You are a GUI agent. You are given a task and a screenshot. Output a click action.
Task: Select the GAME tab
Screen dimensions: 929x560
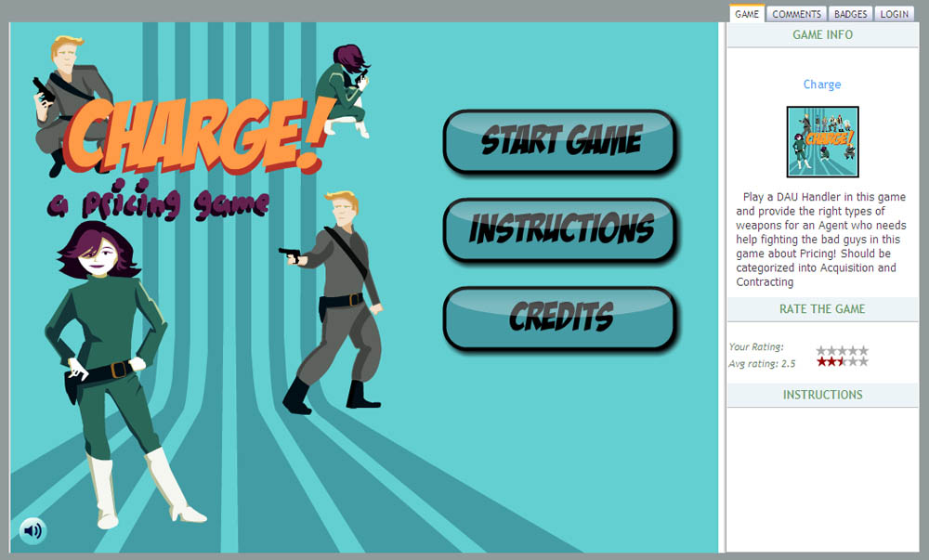pyautogui.click(x=746, y=13)
